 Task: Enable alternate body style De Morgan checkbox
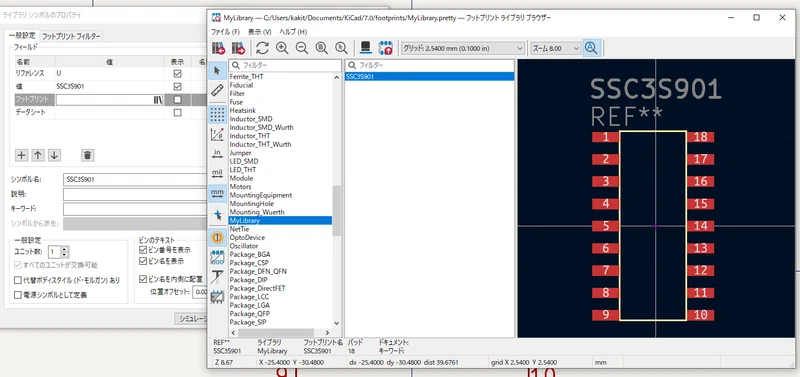point(18,281)
